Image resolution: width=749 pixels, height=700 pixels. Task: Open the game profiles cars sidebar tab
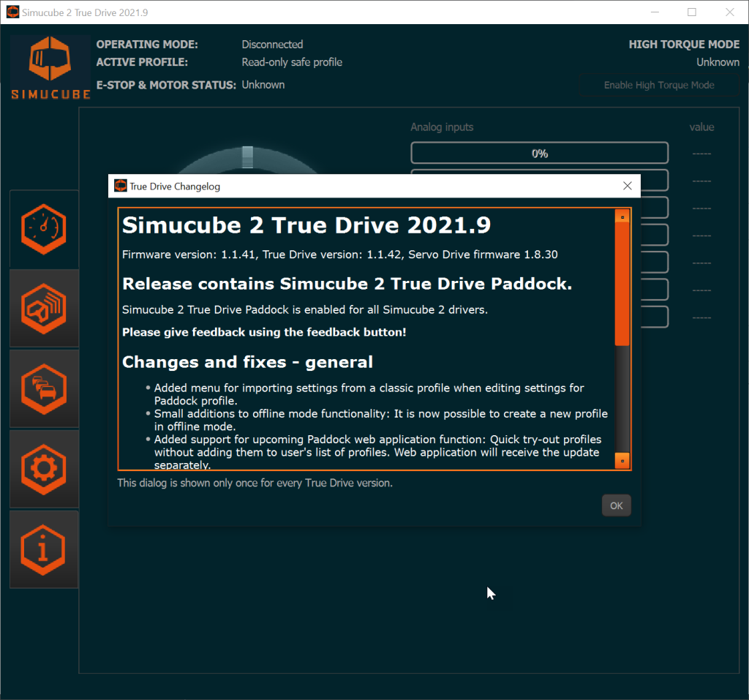point(44,389)
